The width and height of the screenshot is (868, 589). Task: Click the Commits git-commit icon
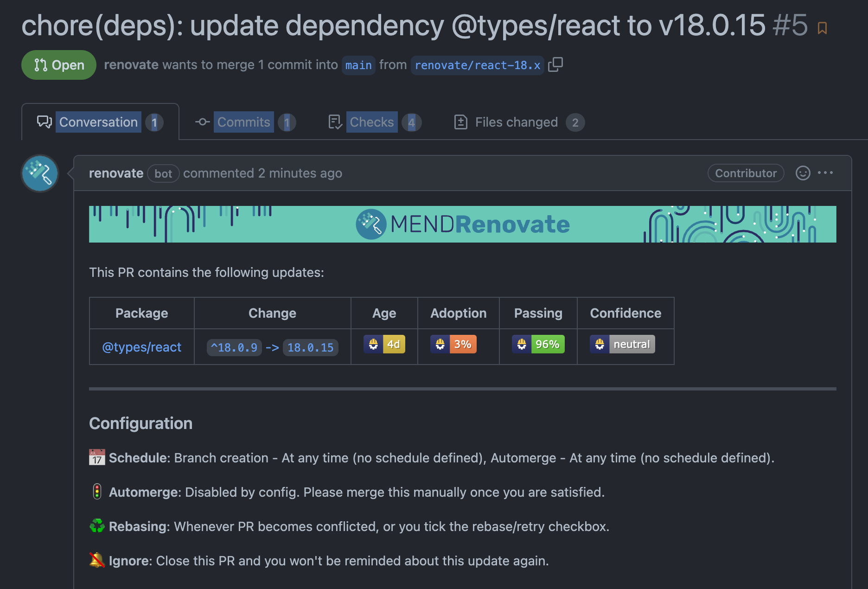click(x=202, y=122)
